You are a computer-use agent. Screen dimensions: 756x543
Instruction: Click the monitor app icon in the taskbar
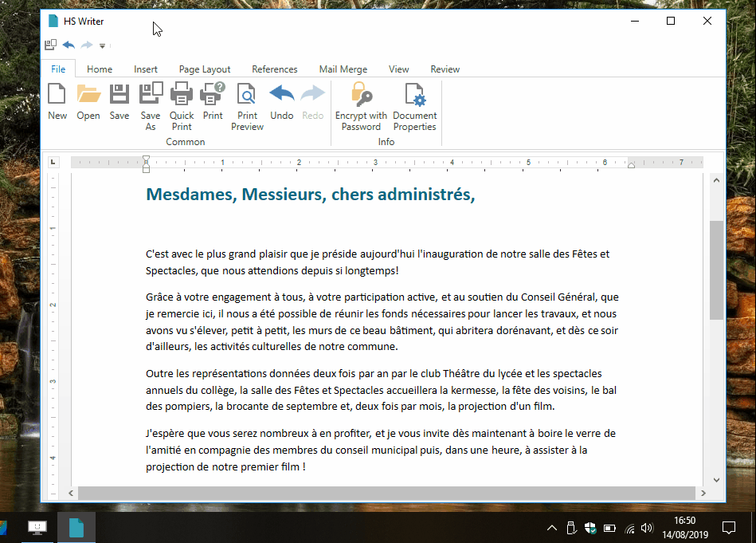pos(37,528)
